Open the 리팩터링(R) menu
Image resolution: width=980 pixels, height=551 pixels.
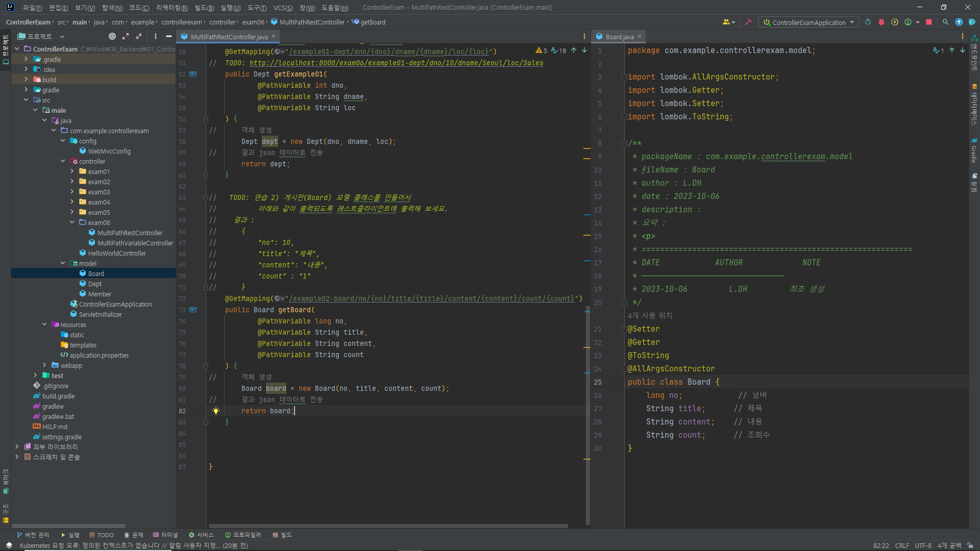[x=172, y=8]
